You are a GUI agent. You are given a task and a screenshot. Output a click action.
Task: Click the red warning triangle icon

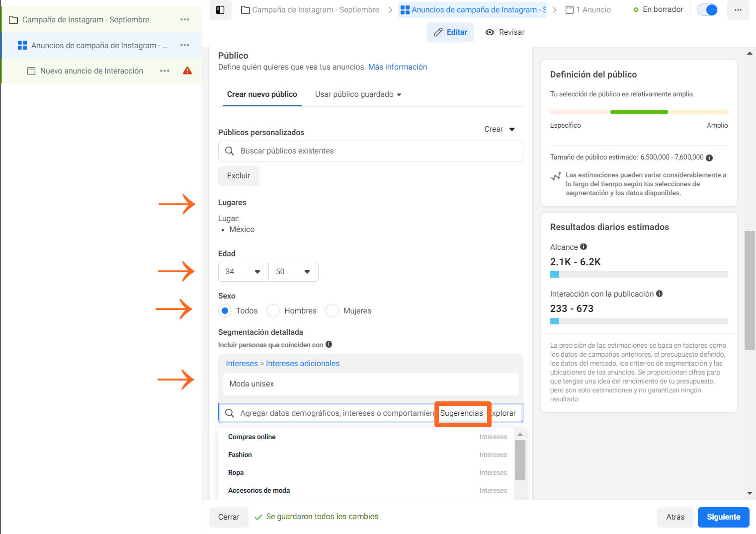[187, 71]
